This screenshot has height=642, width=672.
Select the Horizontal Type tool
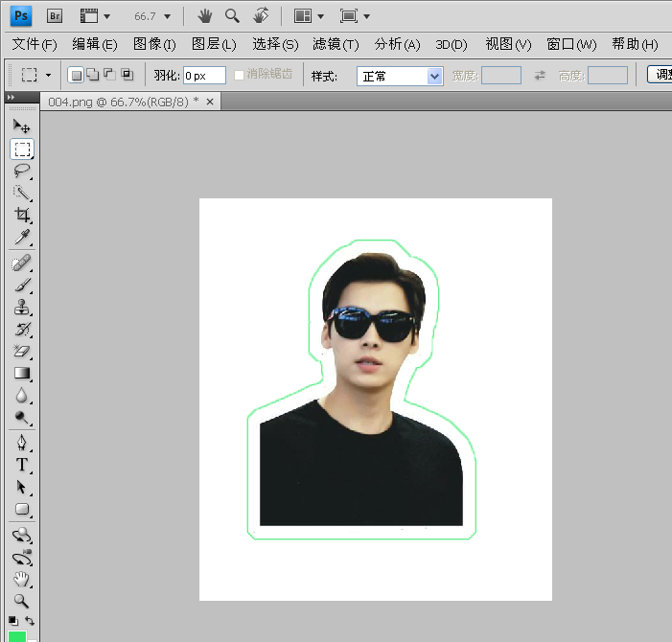click(x=21, y=465)
